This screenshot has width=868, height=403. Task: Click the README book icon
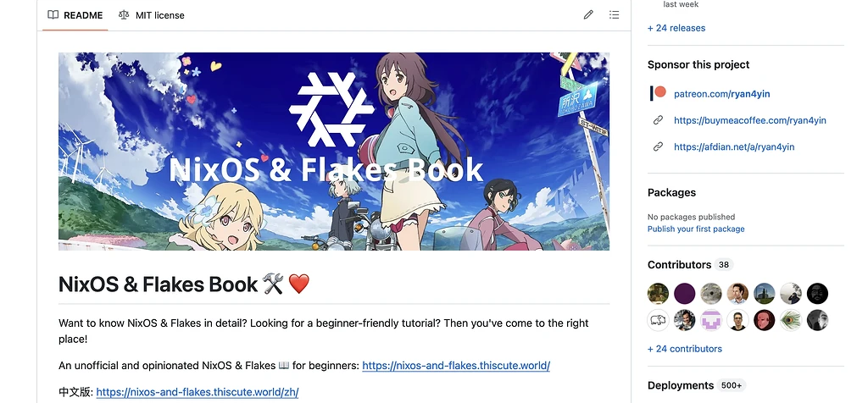click(x=53, y=15)
